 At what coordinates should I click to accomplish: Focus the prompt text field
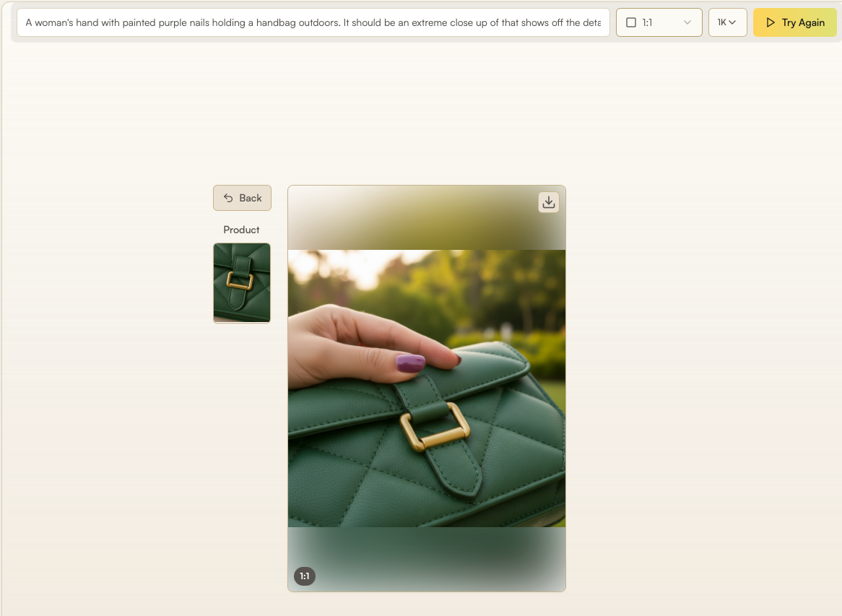point(313,22)
